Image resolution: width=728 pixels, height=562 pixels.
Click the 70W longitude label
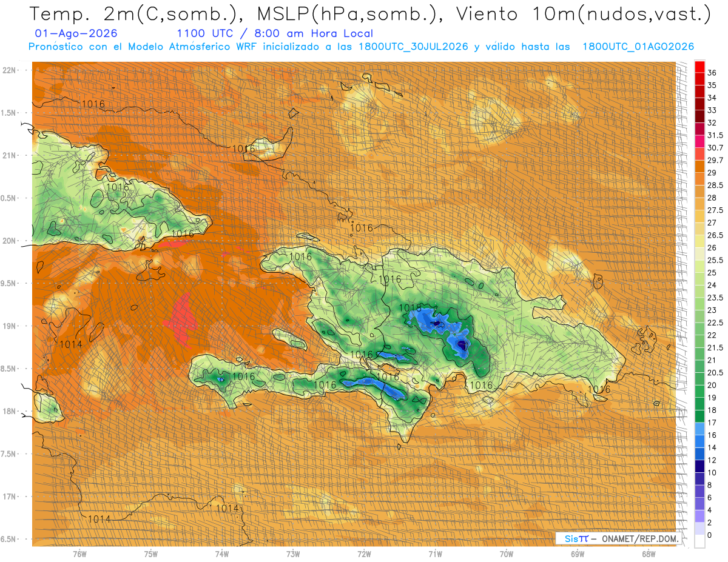point(507,554)
